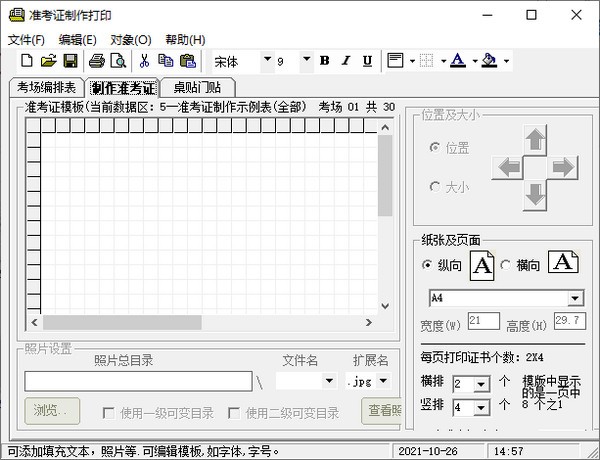Switch to the 桌贴门贴 tab

(x=197, y=88)
